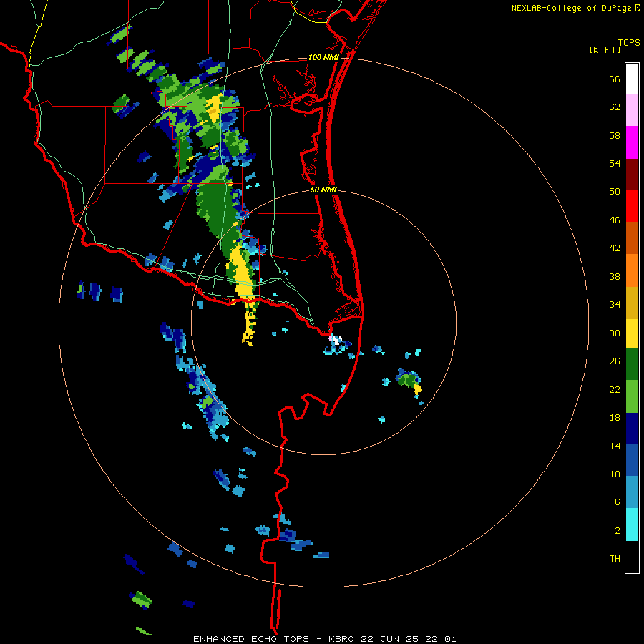644x644 pixels.
Task: Click the TH threshold label on the legend
Action: 615,559
